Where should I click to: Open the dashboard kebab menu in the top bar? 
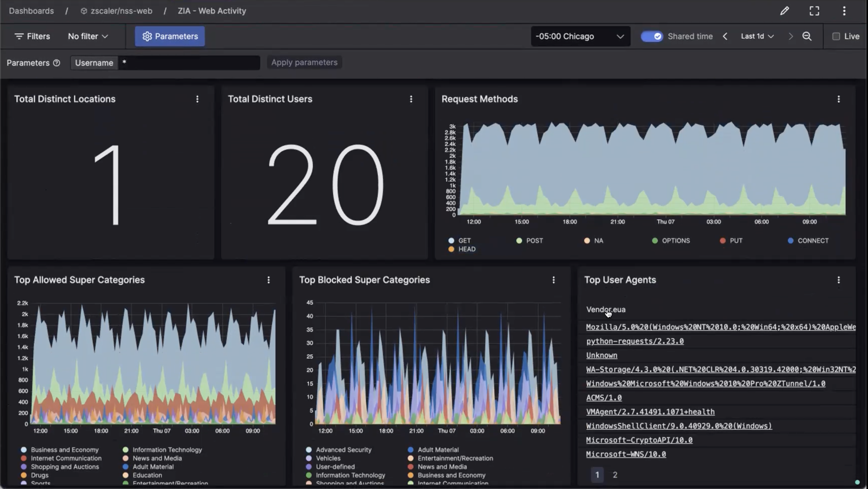[x=844, y=11]
